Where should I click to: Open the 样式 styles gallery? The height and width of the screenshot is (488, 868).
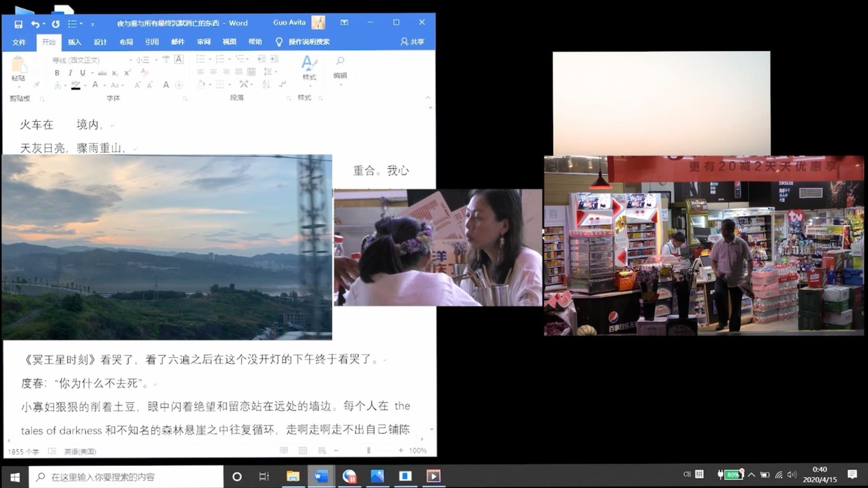click(309, 67)
